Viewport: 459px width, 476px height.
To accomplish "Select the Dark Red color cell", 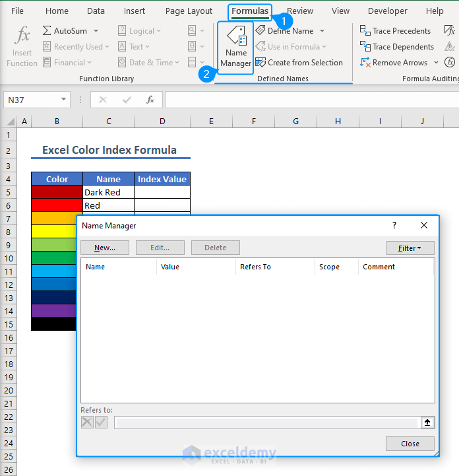I will click(x=57, y=192).
